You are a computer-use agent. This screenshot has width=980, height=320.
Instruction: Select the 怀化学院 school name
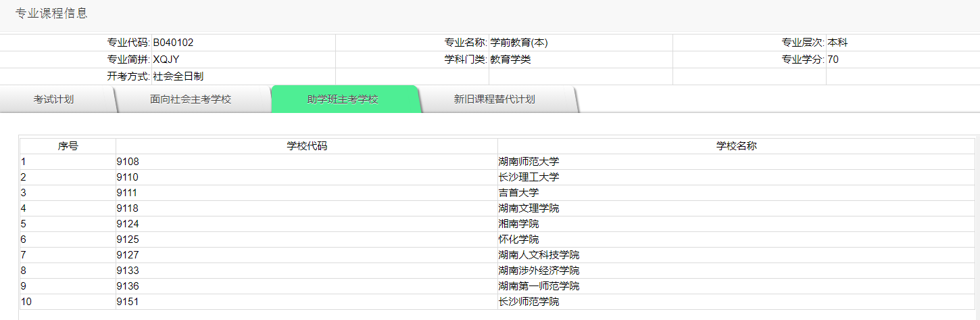(x=519, y=239)
